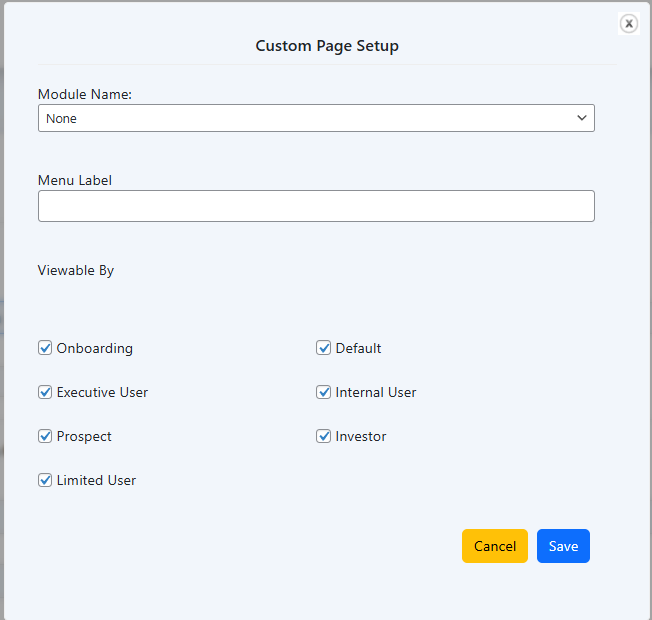652x620 pixels.
Task: Uncheck the Onboarding checkbox
Action: (x=45, y=348)
